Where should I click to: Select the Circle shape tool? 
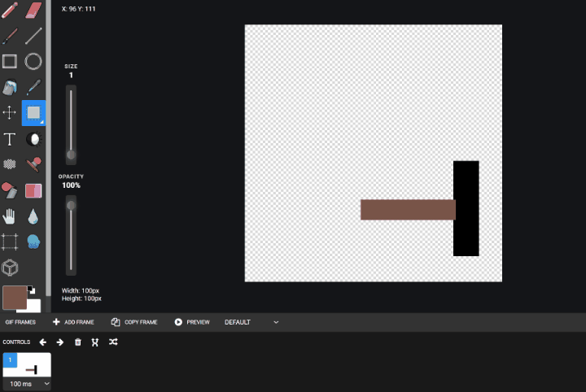pyautogui.click(x=33, y=62)
